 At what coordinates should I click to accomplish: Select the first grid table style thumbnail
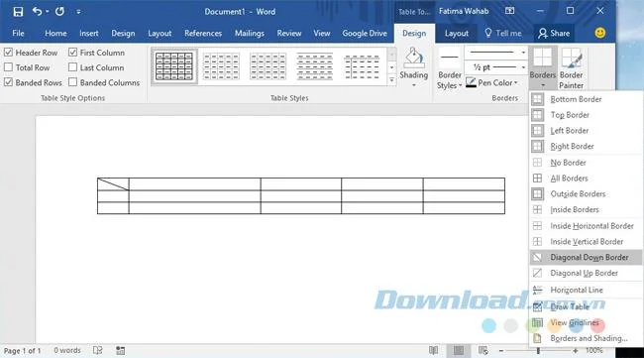pos(174,66)
